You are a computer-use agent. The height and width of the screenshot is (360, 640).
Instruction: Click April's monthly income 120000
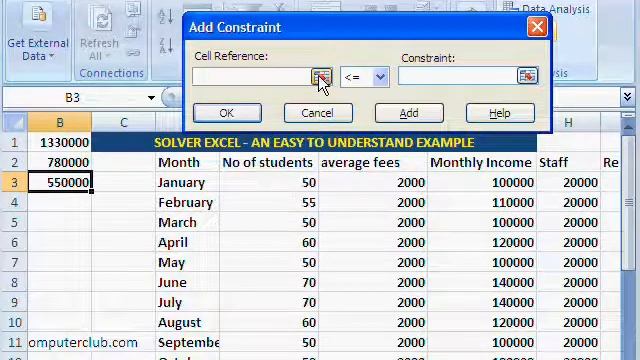point(482,242)
